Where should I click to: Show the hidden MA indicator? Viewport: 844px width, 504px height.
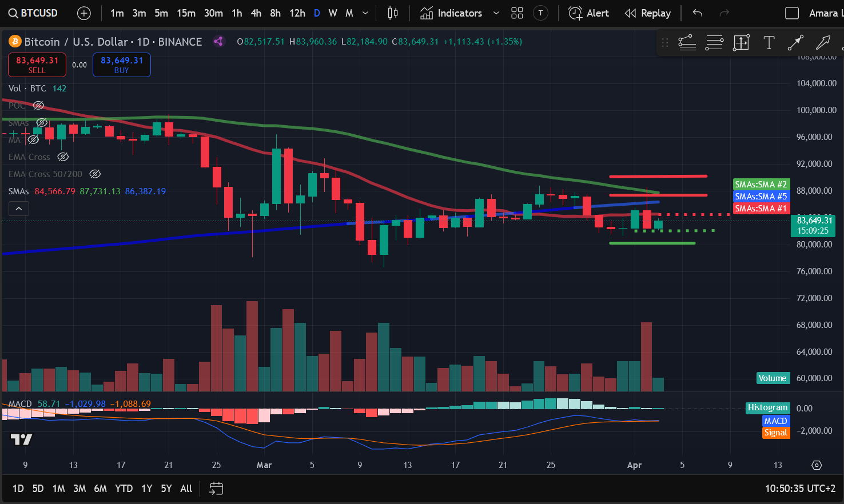[34, 139]
